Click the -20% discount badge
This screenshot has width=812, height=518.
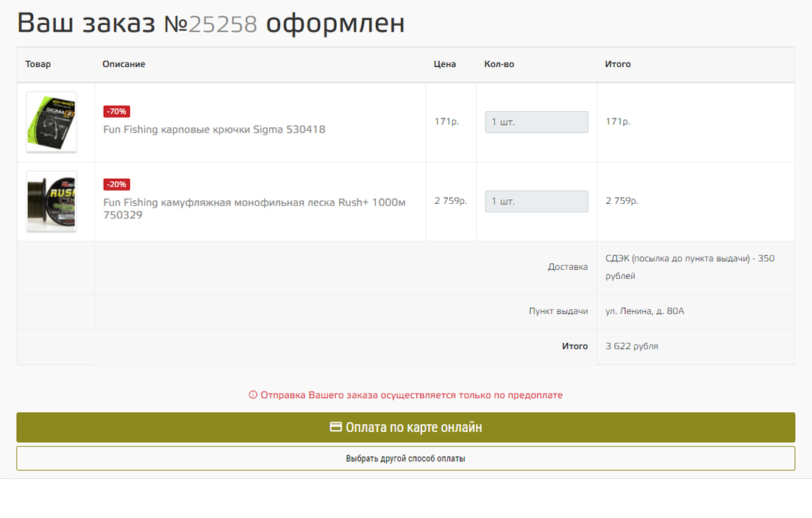coord(116,184)
